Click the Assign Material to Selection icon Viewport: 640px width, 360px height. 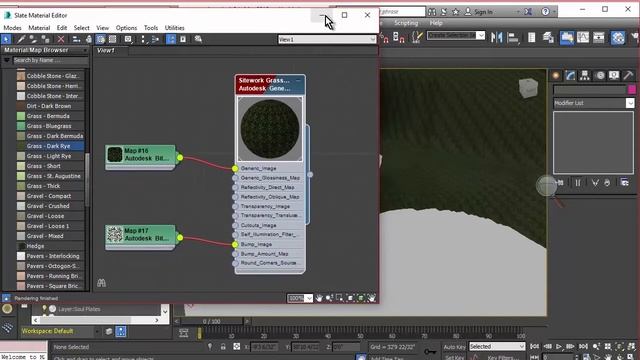(x=44, y=39)
